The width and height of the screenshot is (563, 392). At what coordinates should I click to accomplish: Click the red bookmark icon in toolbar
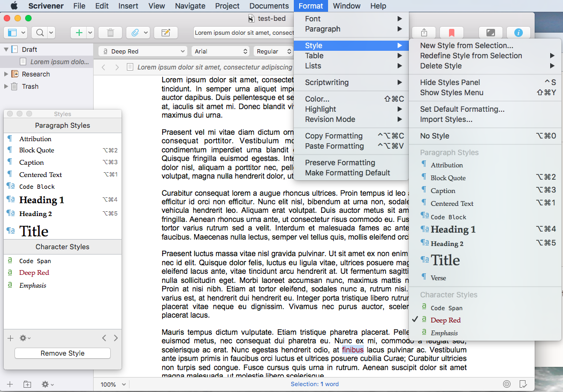(452, 33)
